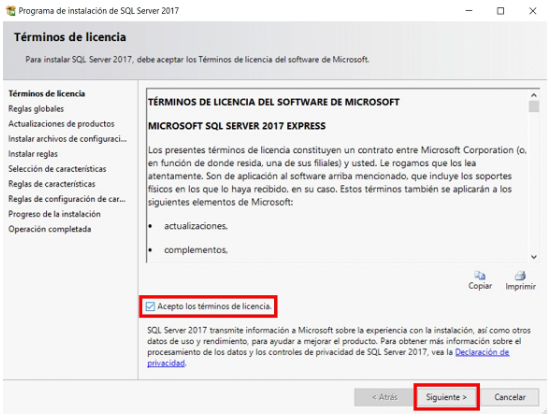Image resolution: width=551 pixels, height=418 pixels.
Task: Click the Copiar copy icon
Action: coord(480,275)
